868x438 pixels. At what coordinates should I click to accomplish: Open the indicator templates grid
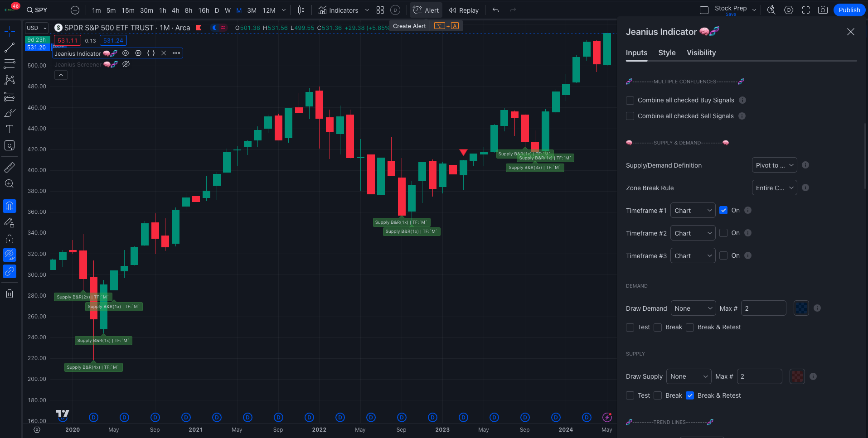380,10
